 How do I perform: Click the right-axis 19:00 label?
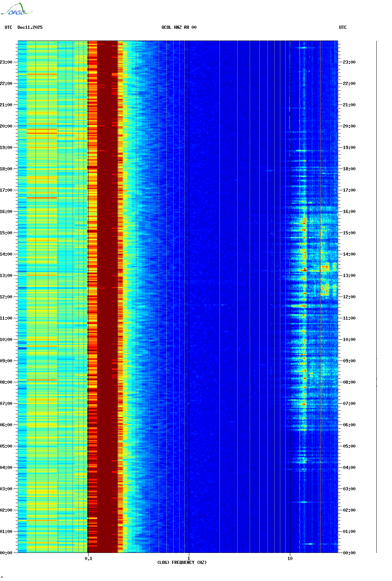(349, 148)
